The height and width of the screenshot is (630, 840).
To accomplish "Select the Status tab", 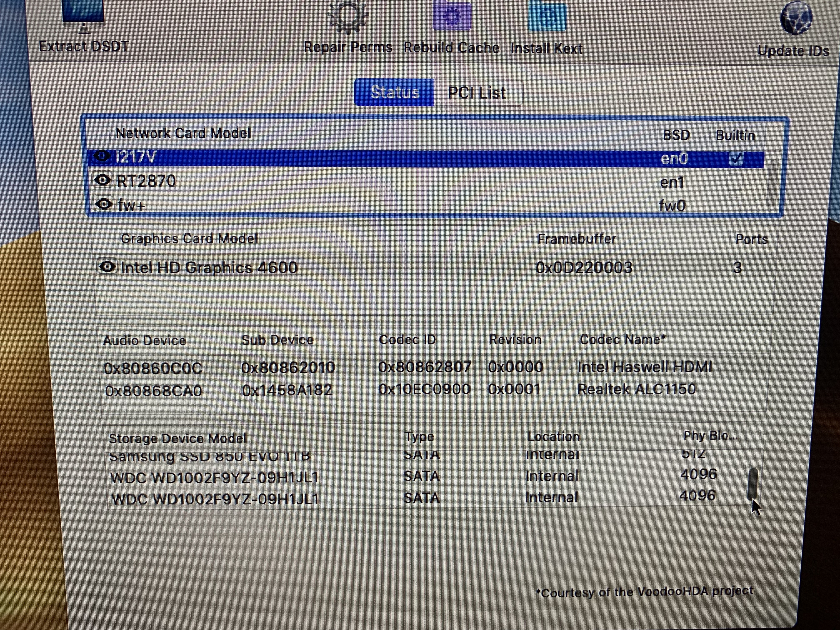I will (x=394, y=92).
